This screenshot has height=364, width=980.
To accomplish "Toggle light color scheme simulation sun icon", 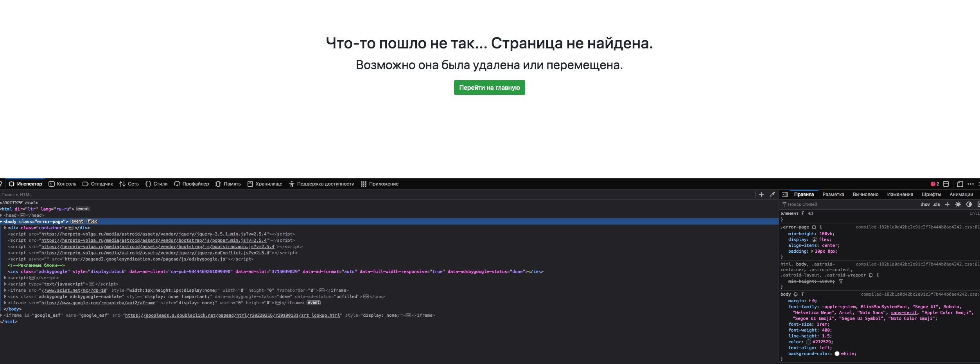I will (x=958, y=204).
